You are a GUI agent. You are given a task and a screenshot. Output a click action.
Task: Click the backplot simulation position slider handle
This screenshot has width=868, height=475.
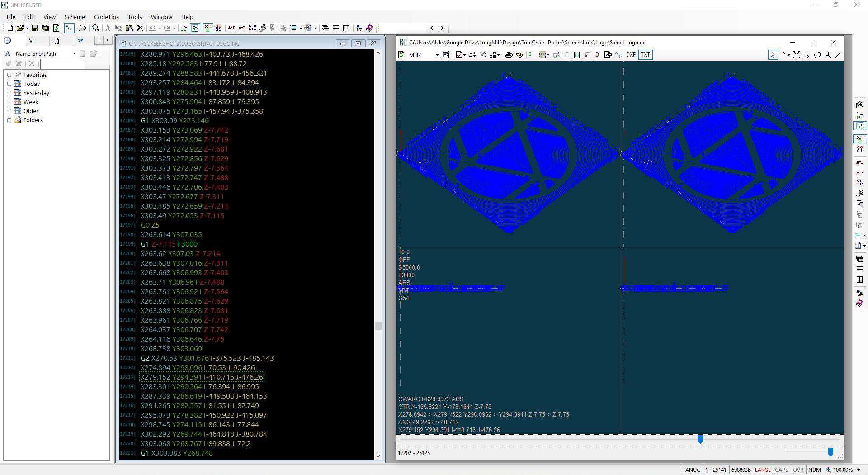pyautogui.click(x=700, y=439)
